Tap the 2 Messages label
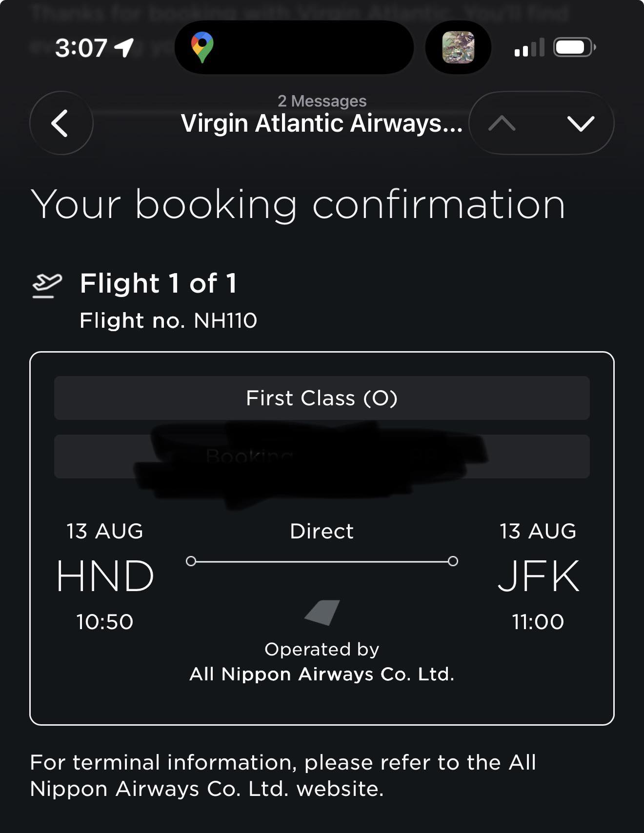This screenshot has height=833, width=644. (322, 100)
